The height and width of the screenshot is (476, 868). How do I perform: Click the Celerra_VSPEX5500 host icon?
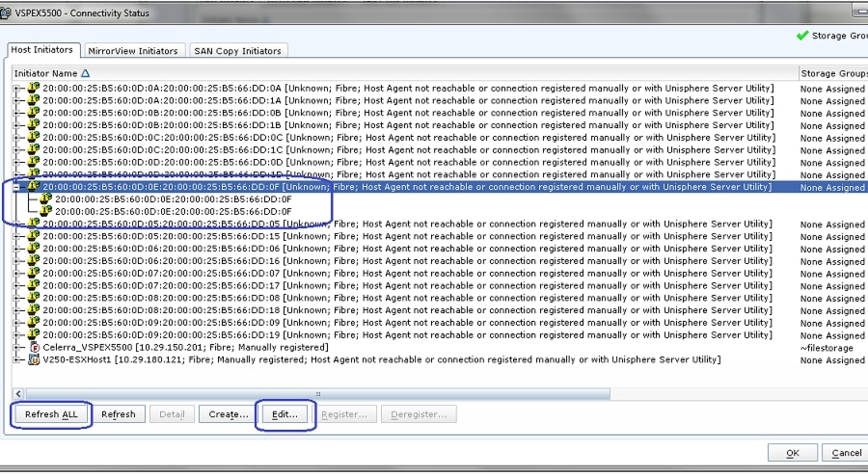pyautogui.click(x=35, y=347)
